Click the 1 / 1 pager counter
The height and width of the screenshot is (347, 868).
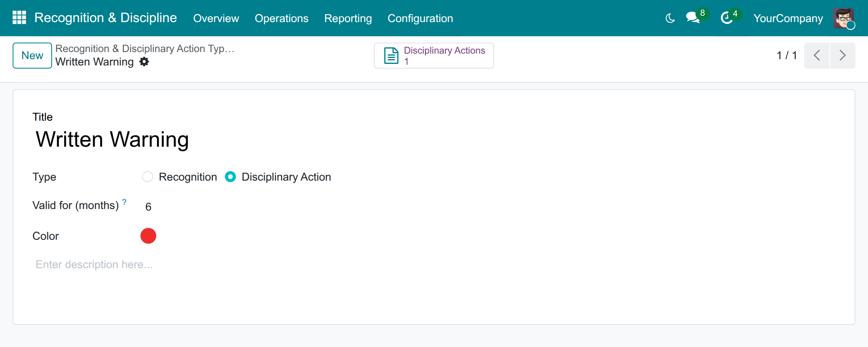[787, 56]
